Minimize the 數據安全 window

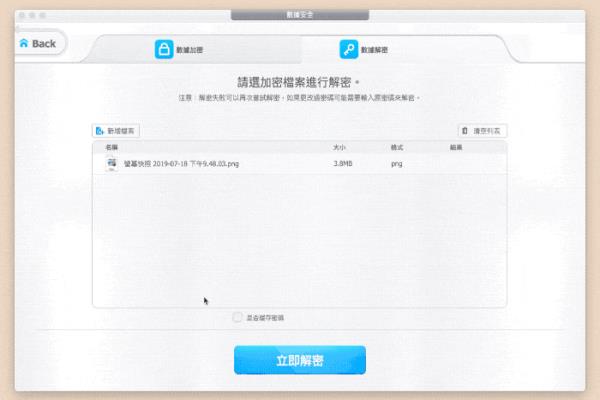coord(33,16)
